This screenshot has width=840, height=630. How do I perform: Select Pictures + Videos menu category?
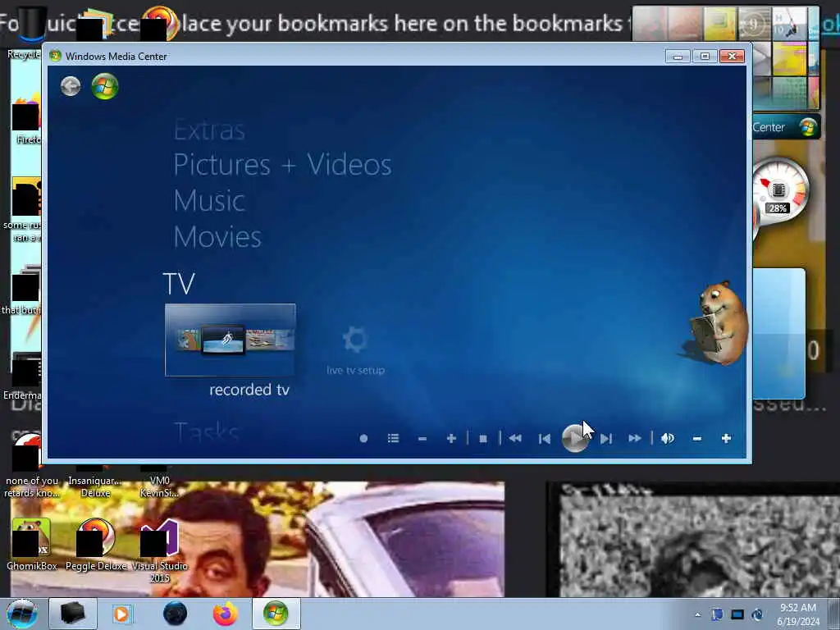tap(282, 164)
